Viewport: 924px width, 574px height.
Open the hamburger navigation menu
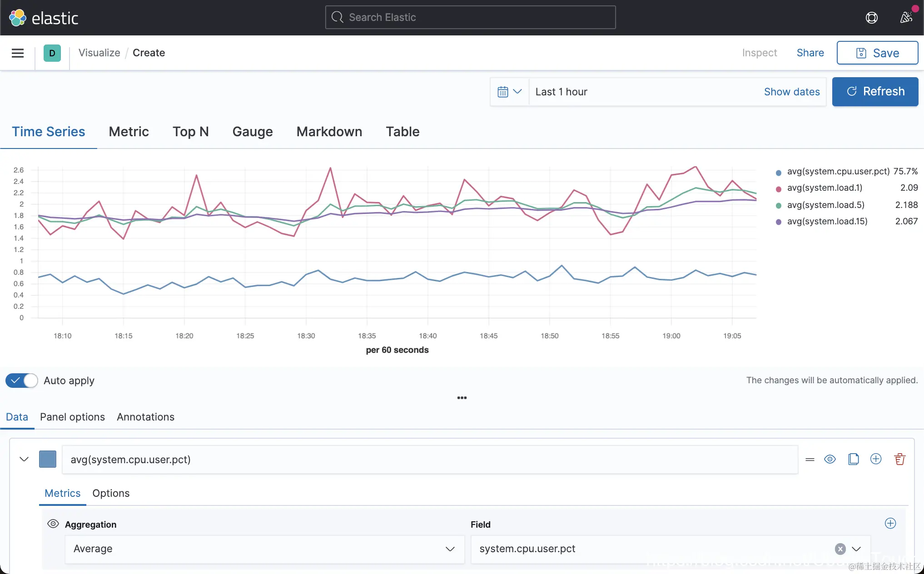click(x=18, y=53)
